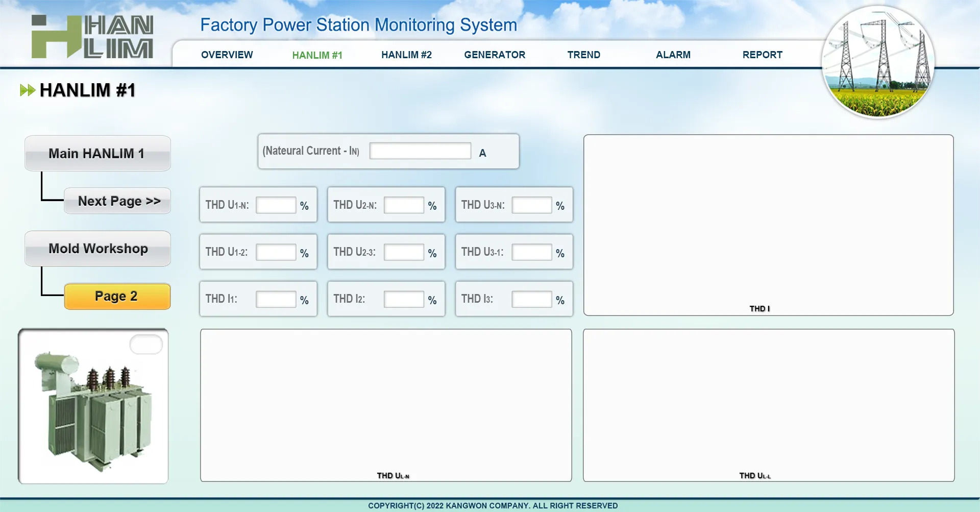Open the Mold Workshop button
This screenshot has height=512, width=980.
[97, 249]
